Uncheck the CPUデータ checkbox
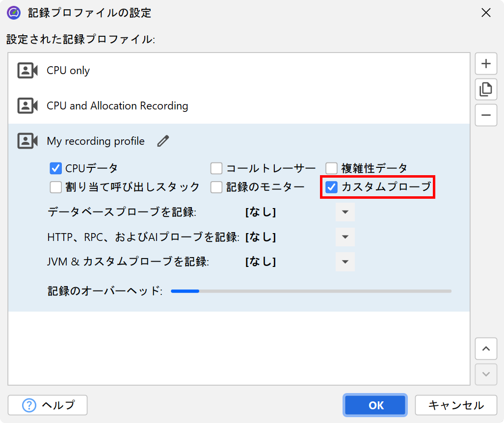 pyautogui.click(x=55, y=169)
